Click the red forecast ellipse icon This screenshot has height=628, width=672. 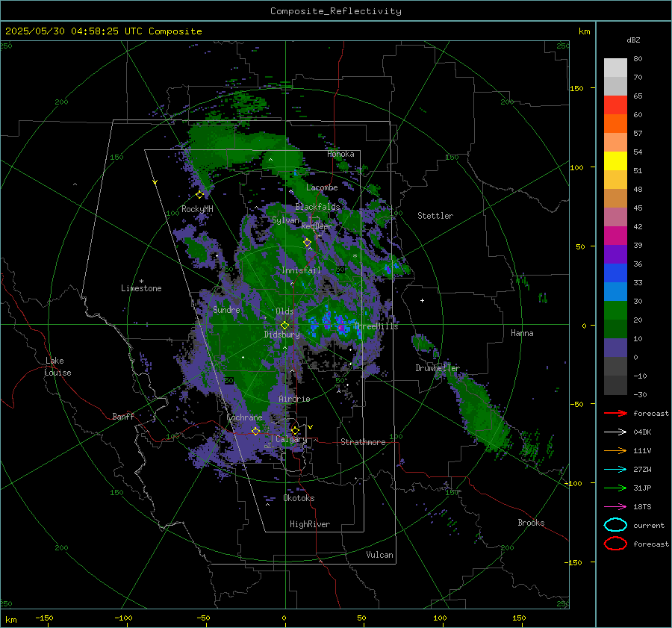pyautogui.click(x=615, y=544)
